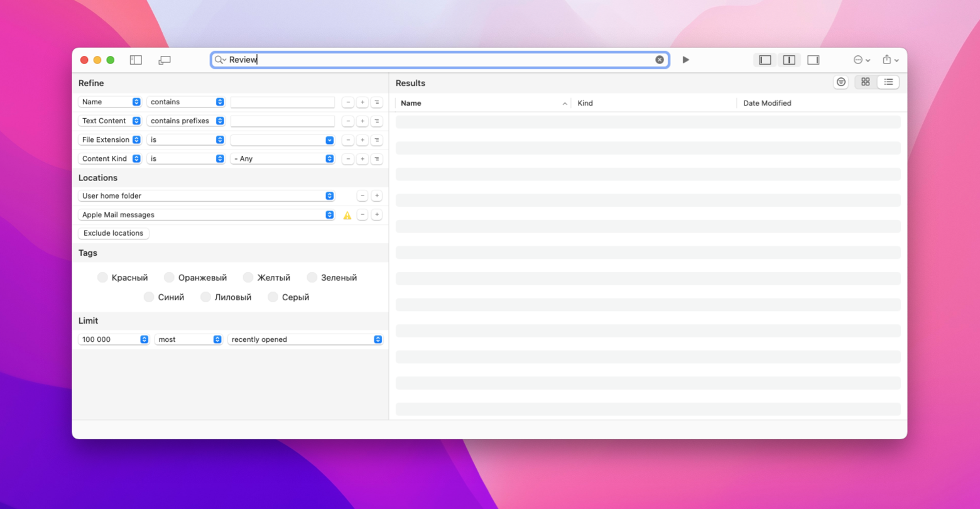Screen dimensions: 980x509
Task: Change the Text Content attribute popup
Action: 110,121
